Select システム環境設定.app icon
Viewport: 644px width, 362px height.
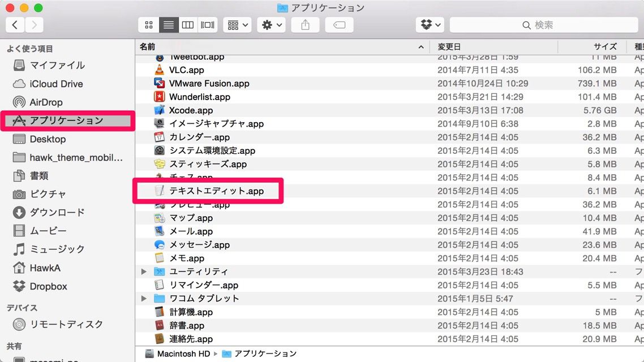(x=160, y=150)
